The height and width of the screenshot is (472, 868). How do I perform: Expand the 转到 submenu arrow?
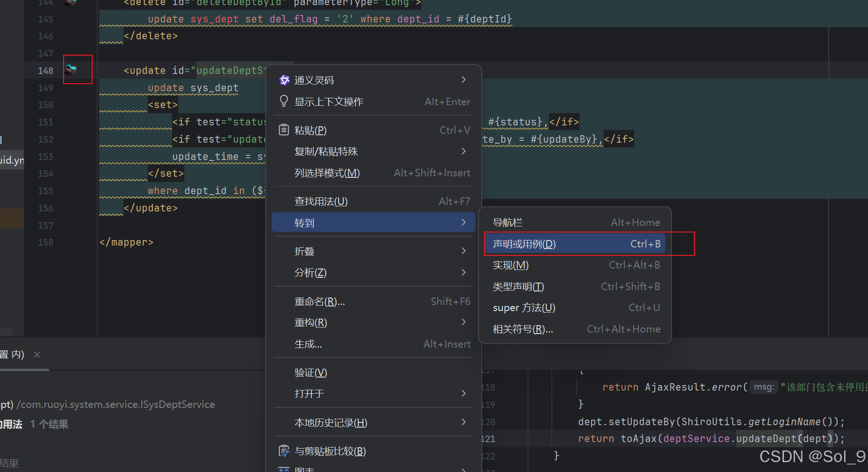tap(463, 222)
